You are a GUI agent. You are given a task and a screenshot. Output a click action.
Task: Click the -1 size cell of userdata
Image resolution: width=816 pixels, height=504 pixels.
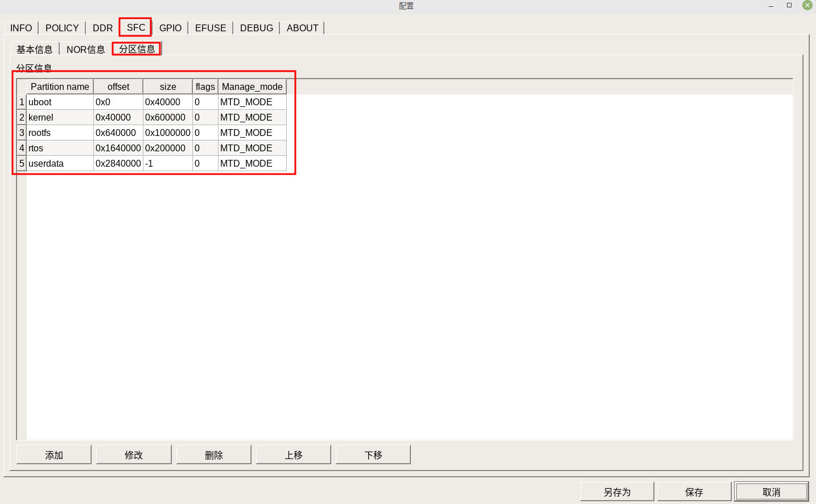168,163
